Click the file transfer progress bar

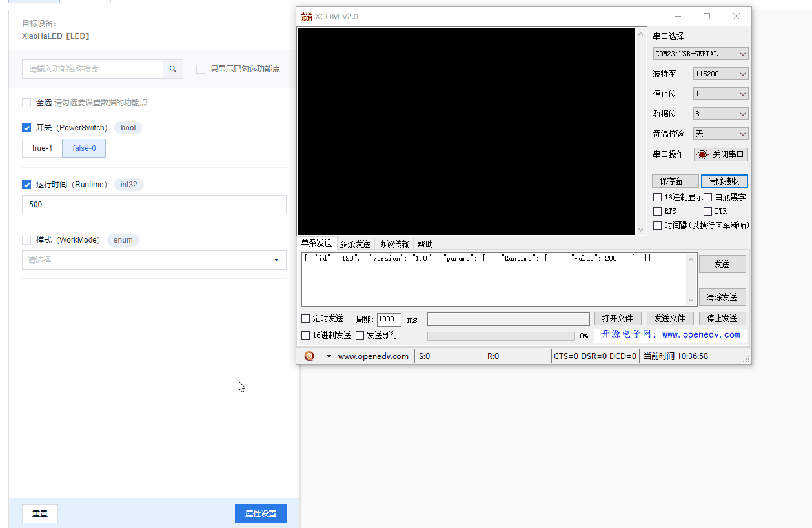[501, 336]
